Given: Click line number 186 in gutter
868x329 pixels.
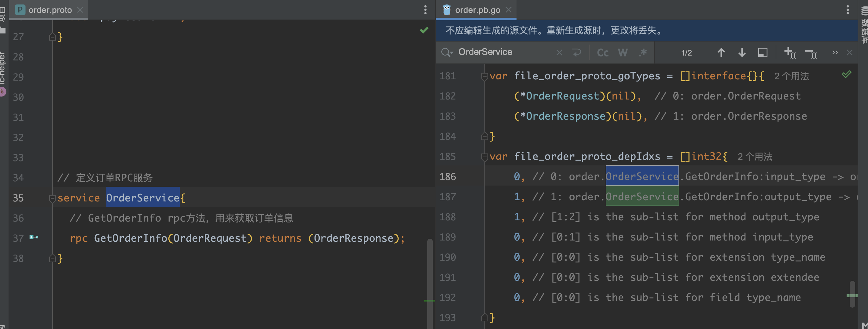Looking at the screenshot, I should pos(447,177).
